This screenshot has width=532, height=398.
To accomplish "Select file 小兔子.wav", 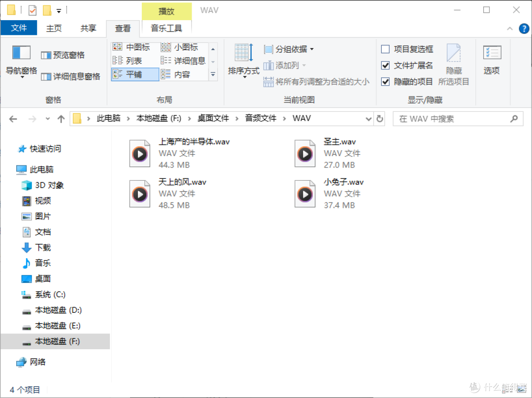I will coord(329,194).
